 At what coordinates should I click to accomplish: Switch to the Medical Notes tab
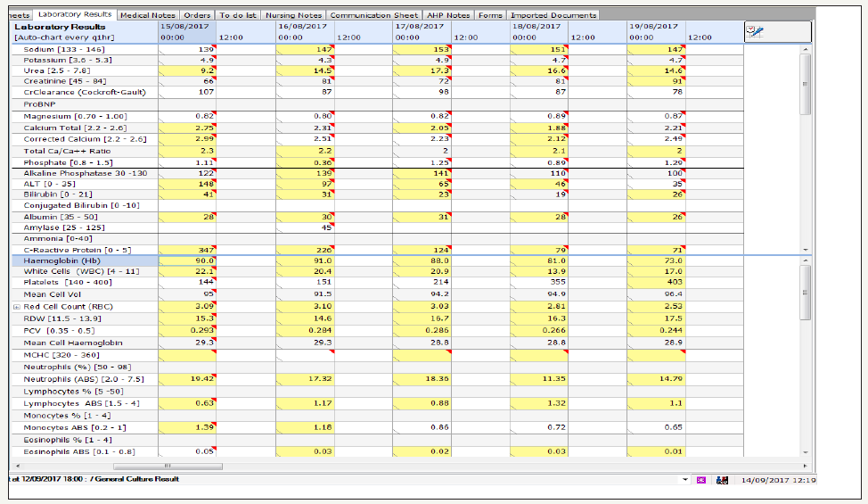coord(148,15)
